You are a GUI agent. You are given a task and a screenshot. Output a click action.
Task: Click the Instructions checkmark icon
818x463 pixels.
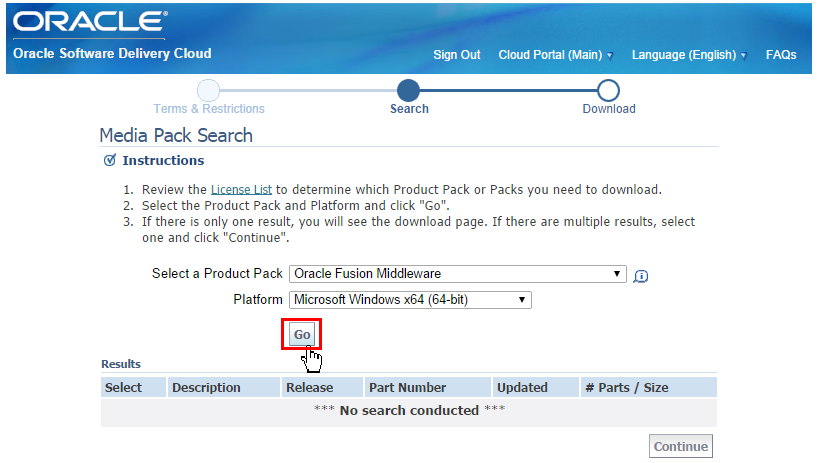110,160
